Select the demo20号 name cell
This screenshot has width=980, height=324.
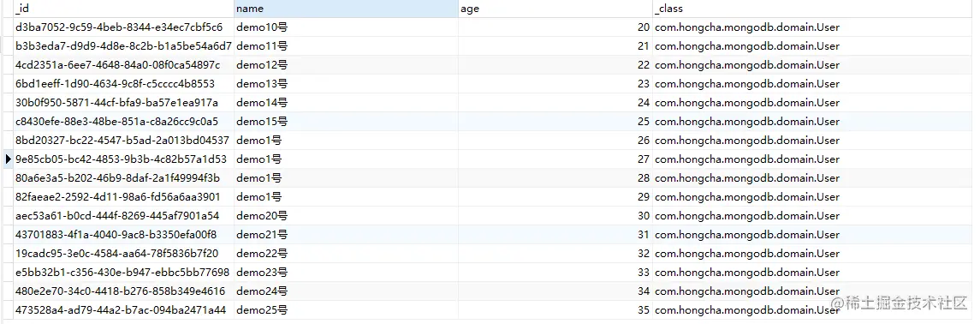tap(347, 216)
